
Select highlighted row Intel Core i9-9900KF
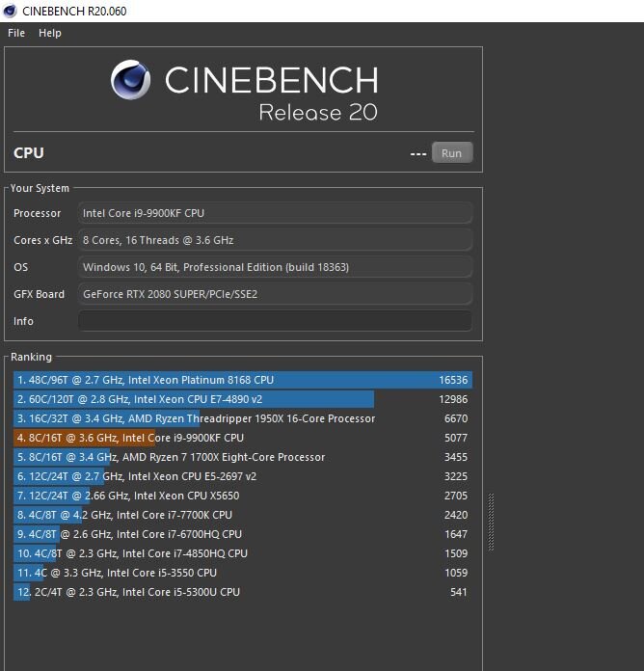(x=243, y=438)
